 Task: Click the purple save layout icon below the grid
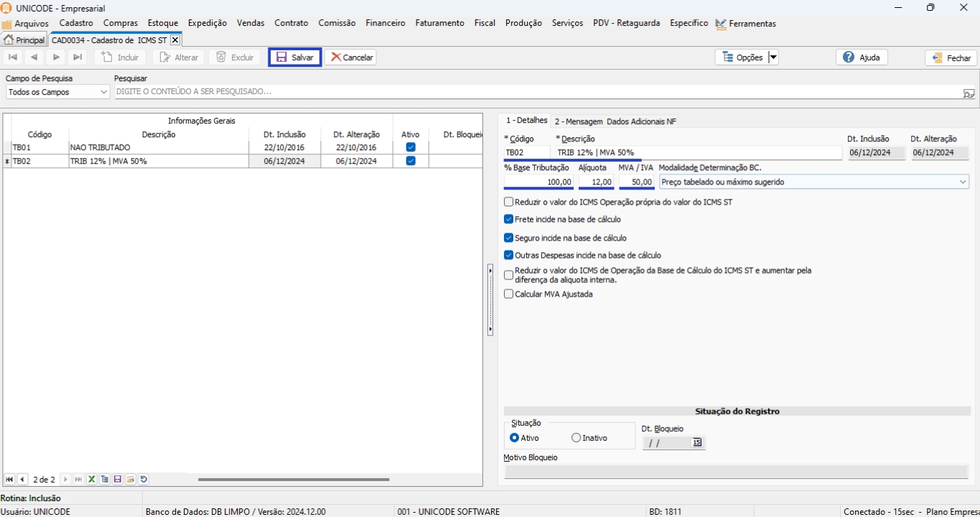(118, 480)
